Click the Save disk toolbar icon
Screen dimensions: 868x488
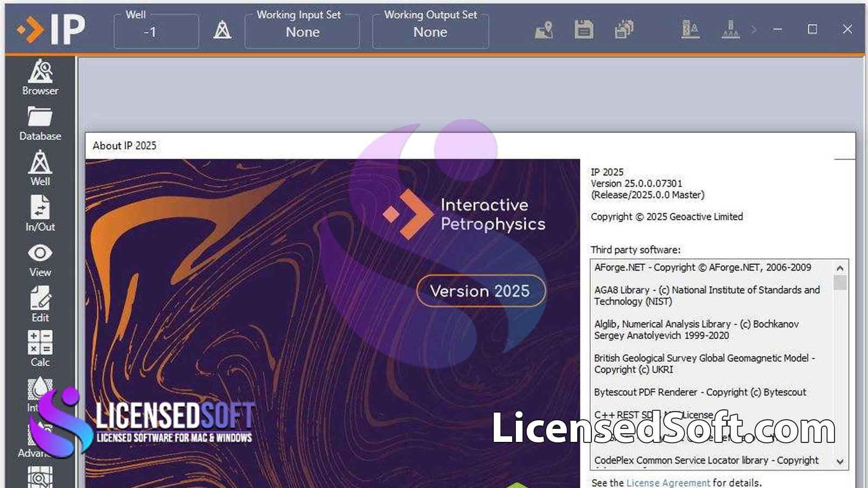pos(584,29)
